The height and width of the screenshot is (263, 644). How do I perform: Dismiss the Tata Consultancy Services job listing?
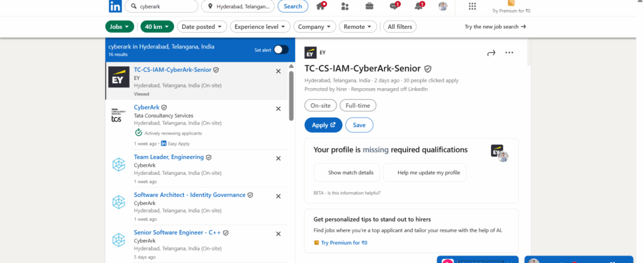(278, 109)
